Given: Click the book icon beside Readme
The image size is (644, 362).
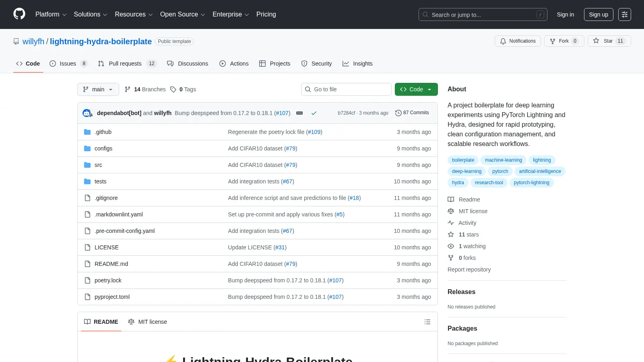Looking at the screenshot, I should pos(451,200).
